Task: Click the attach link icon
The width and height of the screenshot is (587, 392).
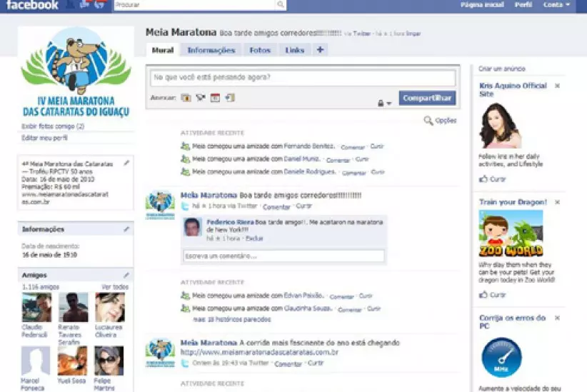Action: [x=229, y=98]
